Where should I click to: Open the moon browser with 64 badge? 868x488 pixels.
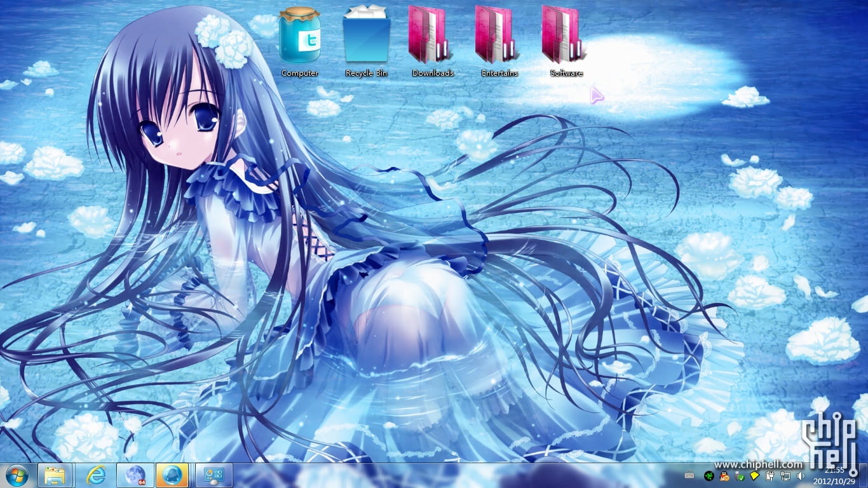click(x=135, y=475)
